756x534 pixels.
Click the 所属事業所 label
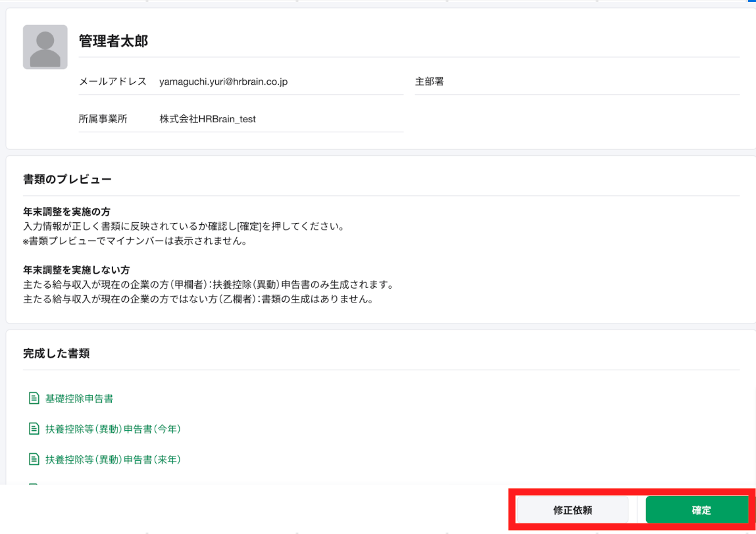point(103,119)
